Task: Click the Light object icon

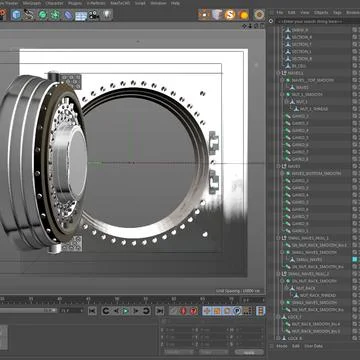Action: [x=107, y=15]
